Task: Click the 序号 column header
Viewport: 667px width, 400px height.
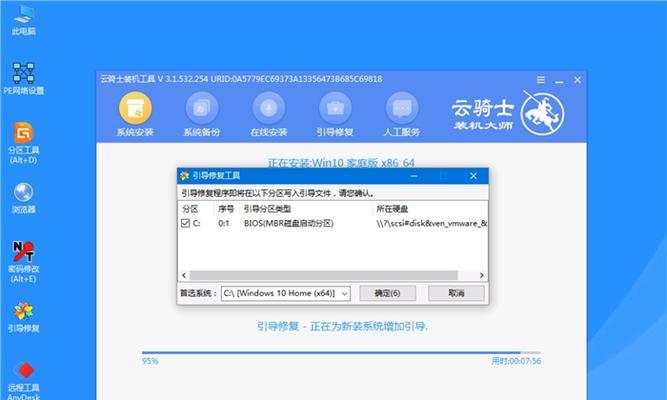Action: (227, 209)
